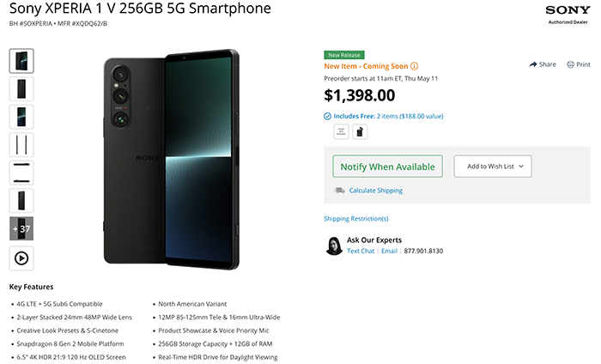Screen dimensions: 601x364
Task: Select the side-view phone thumbnail
Action: [21, 145]
